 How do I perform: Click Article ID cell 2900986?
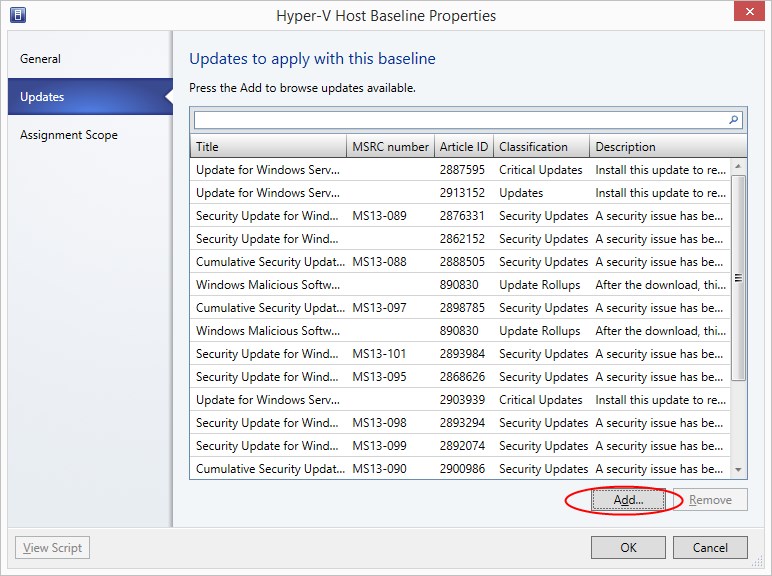tap(462, 468)
